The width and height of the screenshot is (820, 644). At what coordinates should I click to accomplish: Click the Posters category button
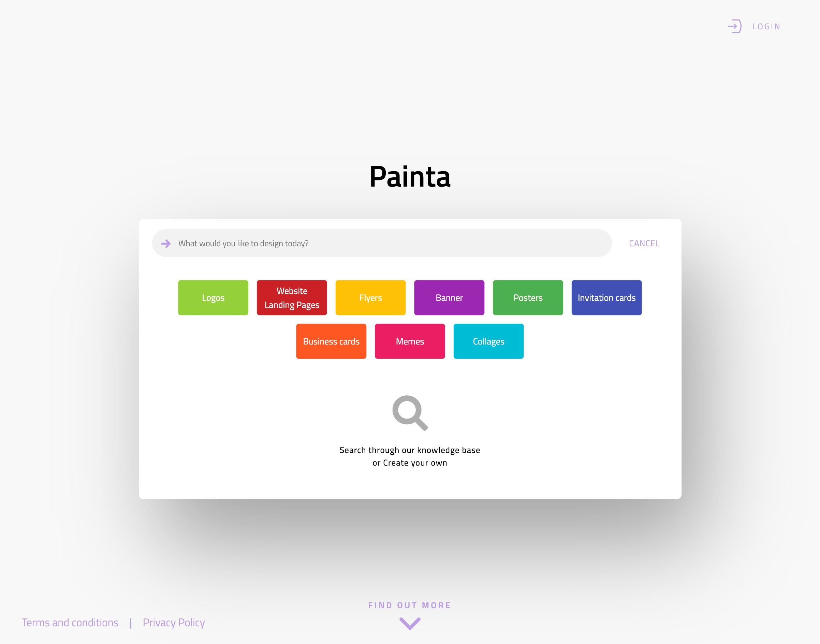click(528, 297)
